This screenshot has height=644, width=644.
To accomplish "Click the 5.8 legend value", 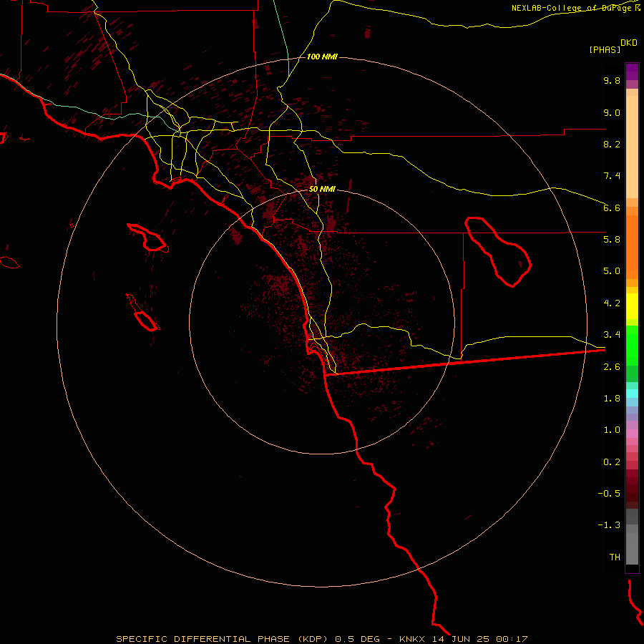I will click(x=612, y=240).
